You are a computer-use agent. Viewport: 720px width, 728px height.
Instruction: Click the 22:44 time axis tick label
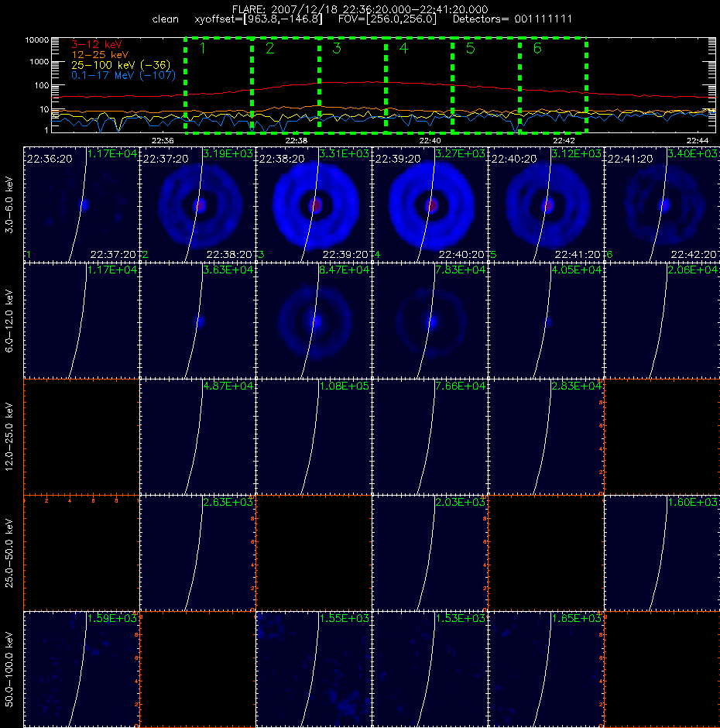[x=698, y=141]
